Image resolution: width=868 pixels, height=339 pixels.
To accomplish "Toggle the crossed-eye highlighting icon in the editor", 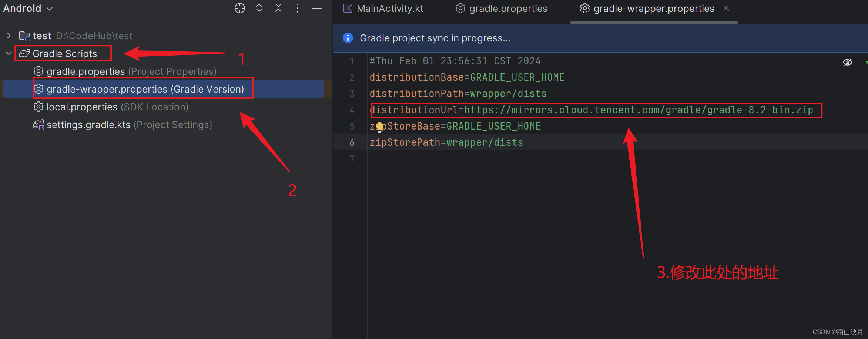I will [848, 62].
